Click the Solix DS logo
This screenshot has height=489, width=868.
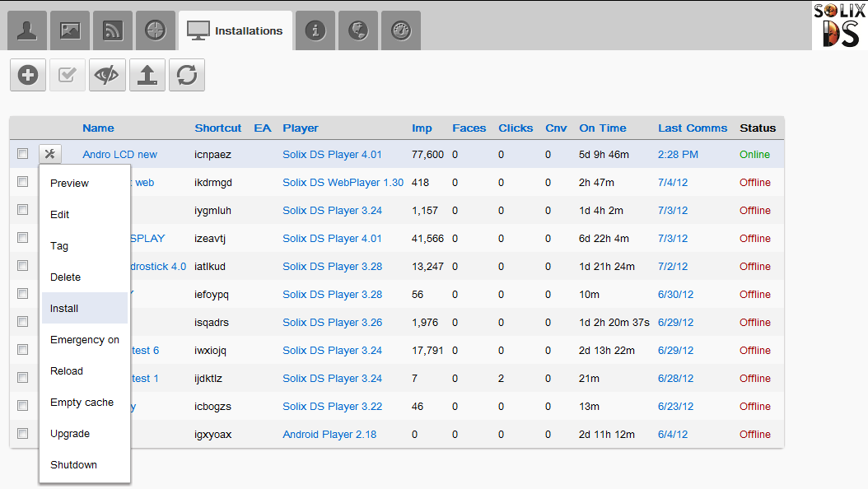839,26
